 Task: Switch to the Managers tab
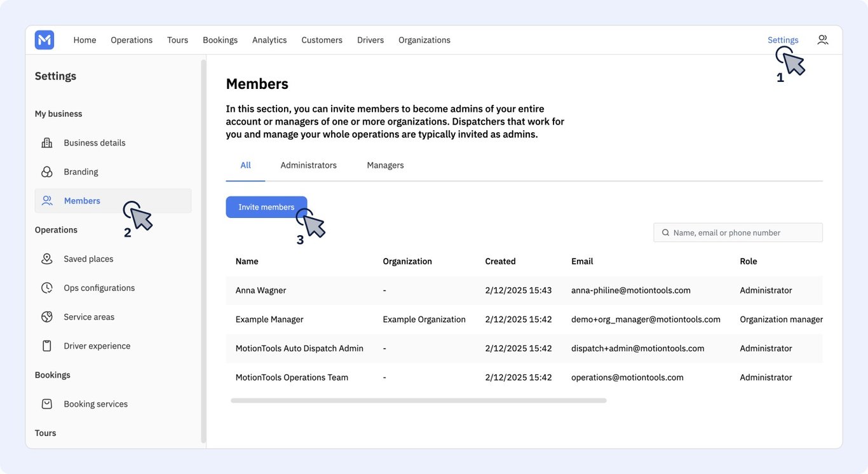pyautogui.click(x=385, y=165)
